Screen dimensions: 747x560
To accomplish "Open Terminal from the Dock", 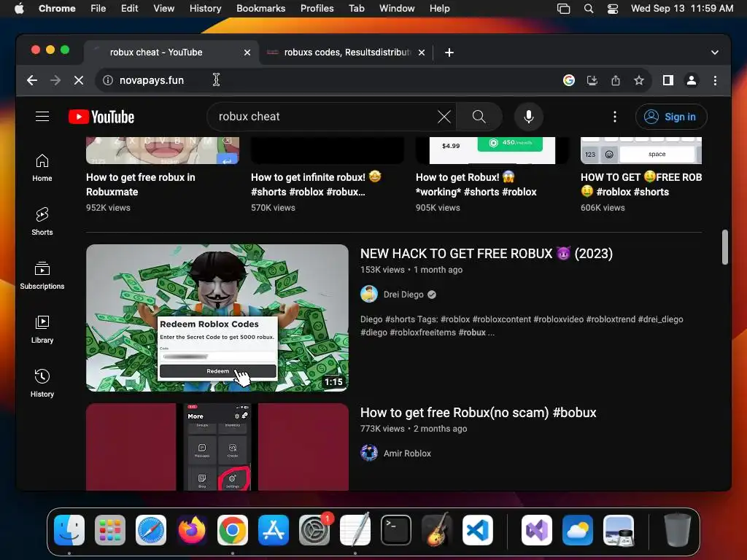I will pyautogui.click(x=396, y=530).
